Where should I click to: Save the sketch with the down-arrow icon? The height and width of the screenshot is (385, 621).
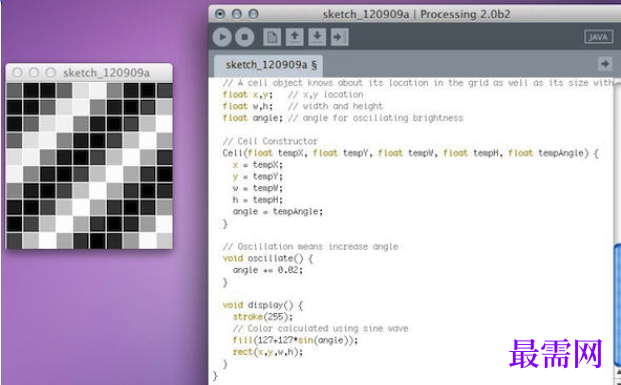(x=317, y=37)
